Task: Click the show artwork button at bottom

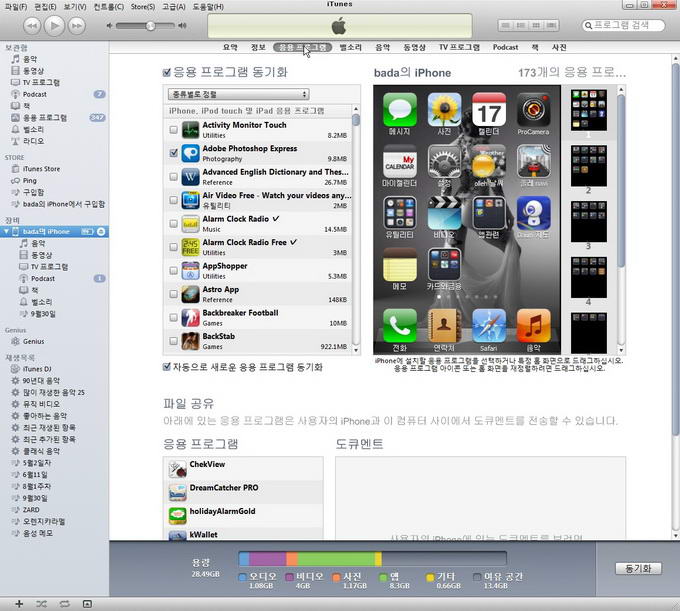Action: [87, 604]
